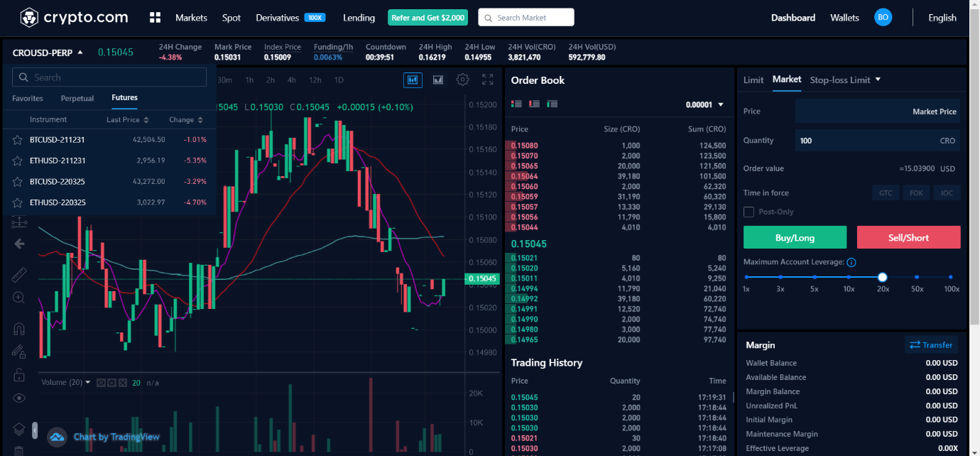Select the Limit order tab
Screen dimensions: 980x456
[753, 80]
